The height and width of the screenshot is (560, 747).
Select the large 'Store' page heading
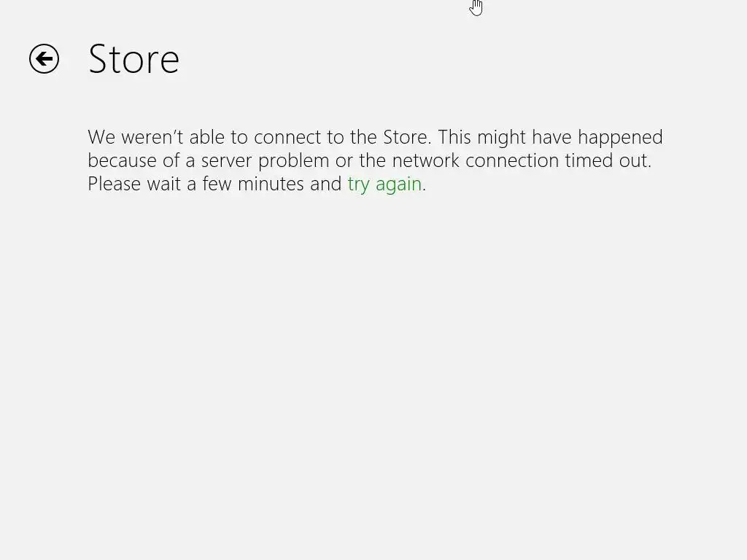(133, 59)
